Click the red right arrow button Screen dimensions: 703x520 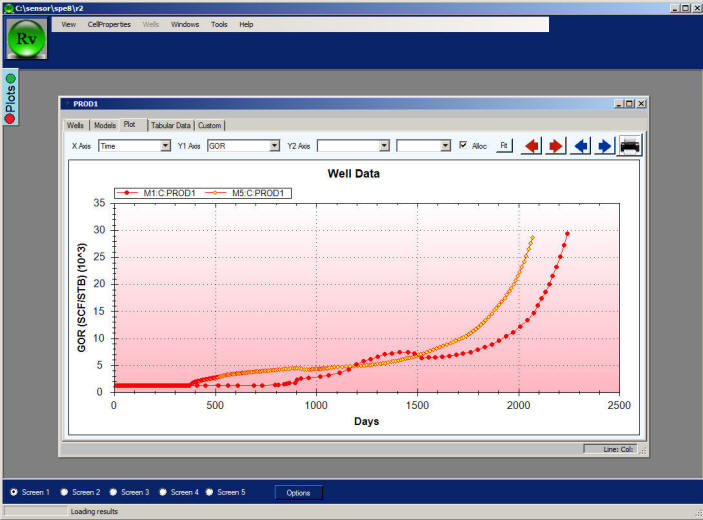pyautogui.click(x=556, y=146)
